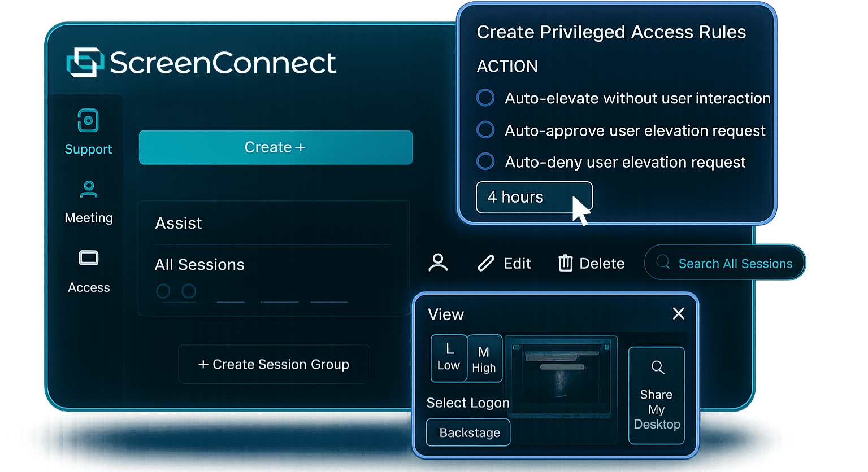This screenshot has height=472, width=868.
Task: Click the Access label in sidebar
Action: coord(89,287)
